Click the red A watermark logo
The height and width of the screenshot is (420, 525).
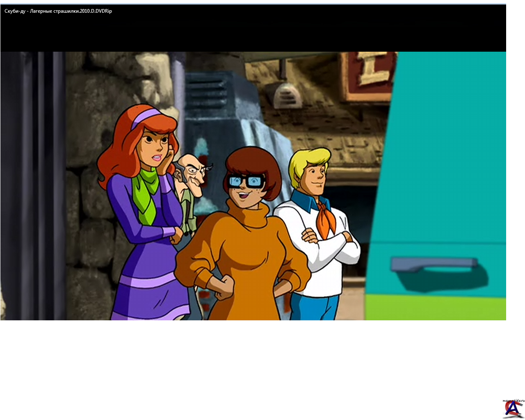click(512, 409)
